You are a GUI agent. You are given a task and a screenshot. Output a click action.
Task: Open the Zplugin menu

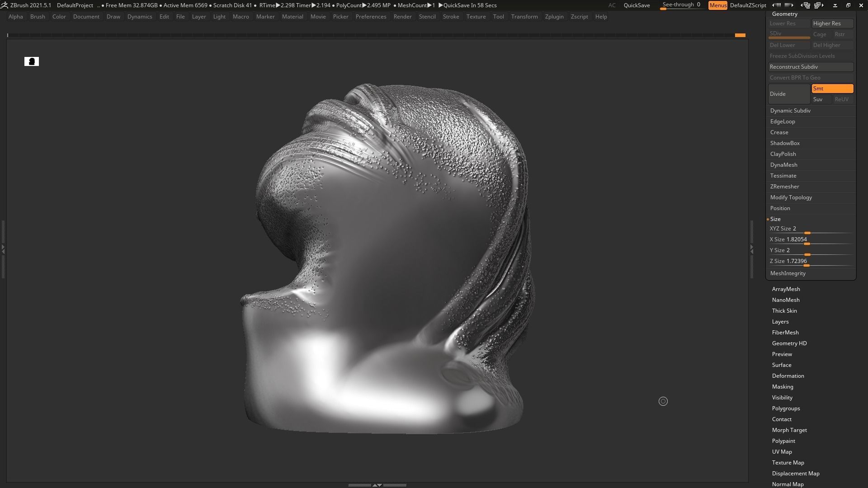coord(554,17)
